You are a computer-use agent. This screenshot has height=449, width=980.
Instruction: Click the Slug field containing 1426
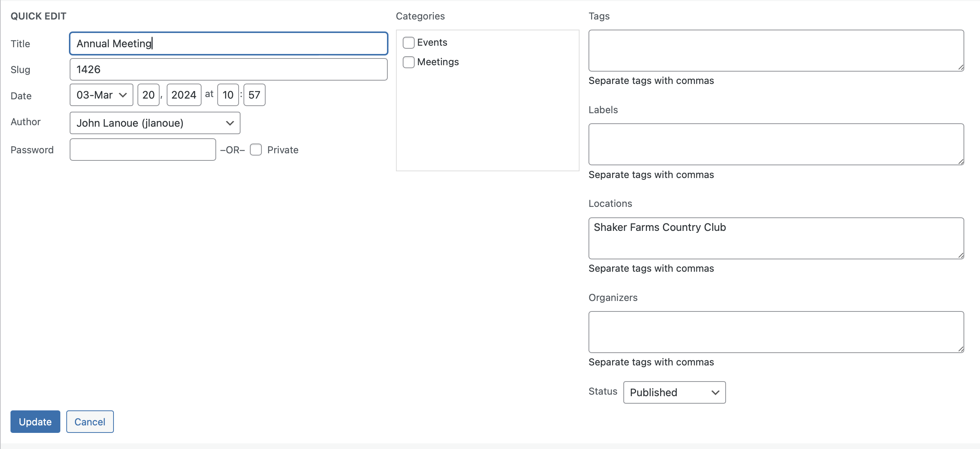click(228, 70)
